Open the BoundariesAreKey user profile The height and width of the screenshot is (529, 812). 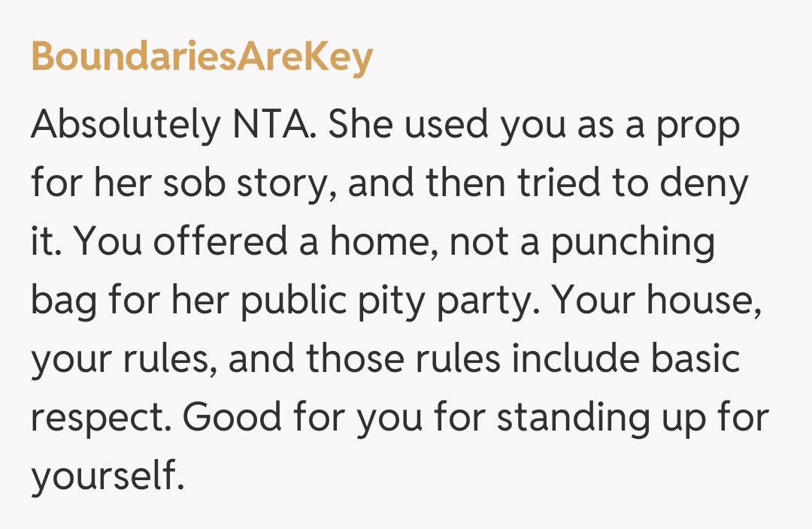201,56
